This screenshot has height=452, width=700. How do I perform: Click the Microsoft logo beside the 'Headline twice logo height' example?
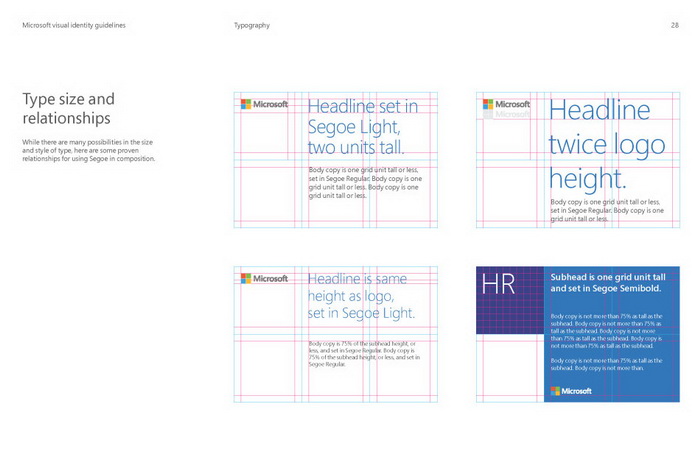click(506, 103)
